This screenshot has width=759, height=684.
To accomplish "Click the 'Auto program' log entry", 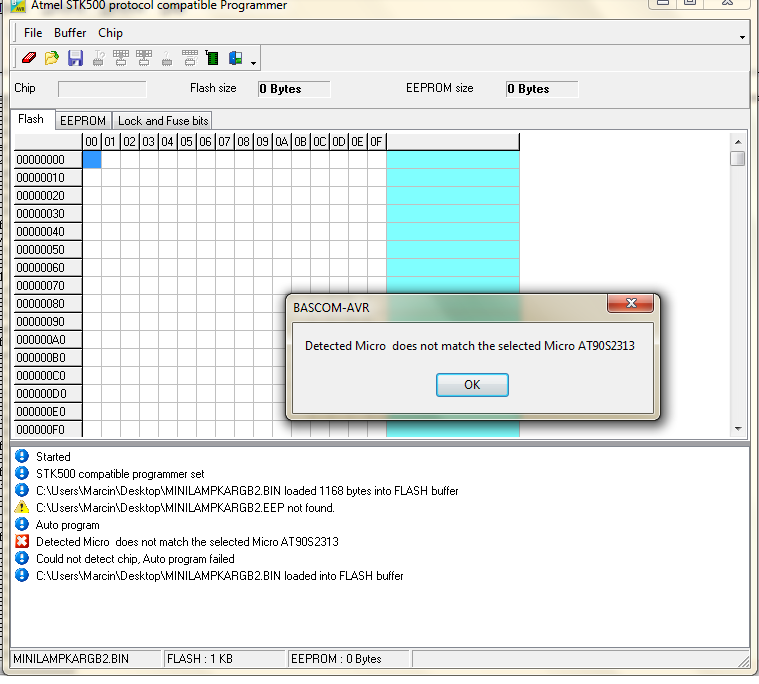I will point(68,525).
